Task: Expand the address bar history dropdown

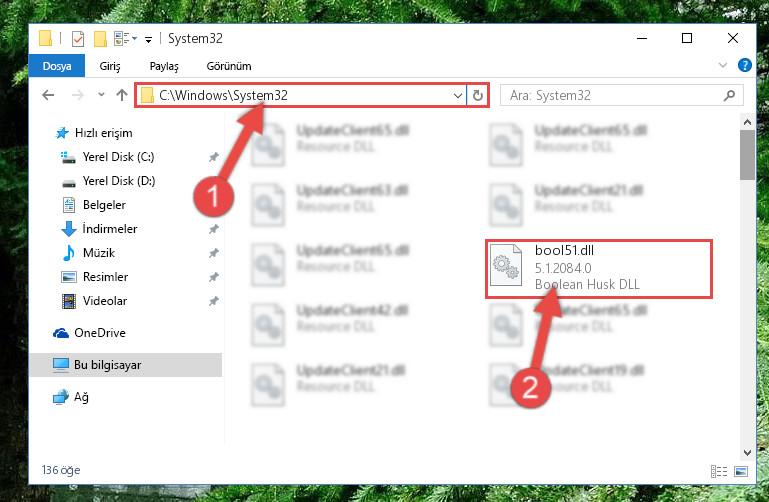Action: (x=458, y=95)
